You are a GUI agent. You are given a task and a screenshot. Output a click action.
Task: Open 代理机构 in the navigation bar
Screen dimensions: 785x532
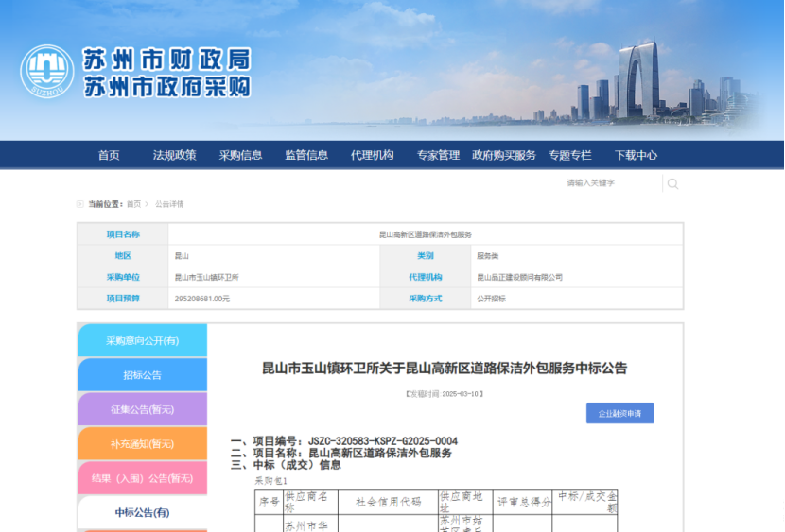(x=372, y=155)
